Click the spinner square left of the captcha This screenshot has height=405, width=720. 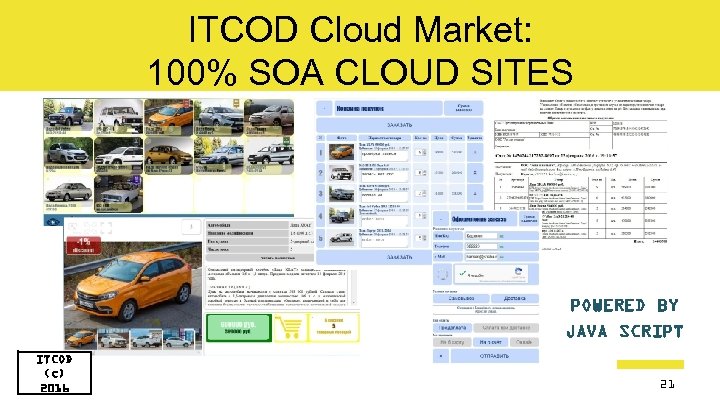pyautogui.click(x=442, y=274)
